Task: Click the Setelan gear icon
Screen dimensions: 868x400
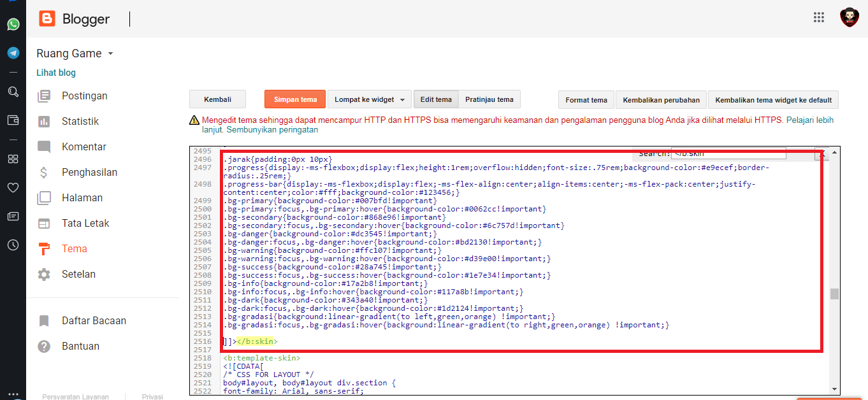Action: (44, 275)
